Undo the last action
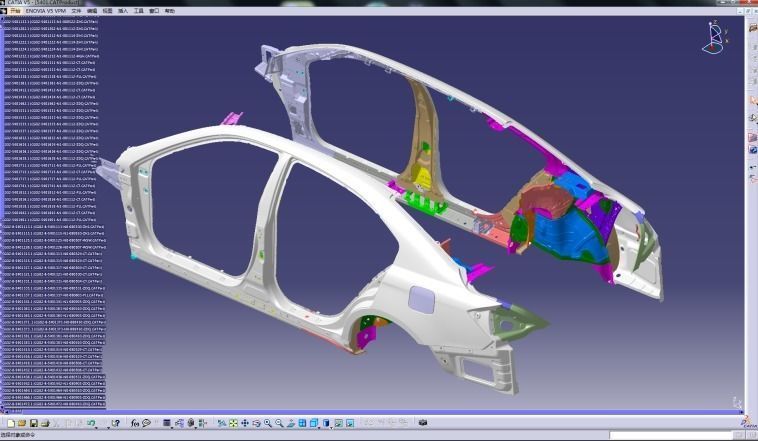Image resolution: width=758 pixels, height=441 pixels. tap(90, 423)
